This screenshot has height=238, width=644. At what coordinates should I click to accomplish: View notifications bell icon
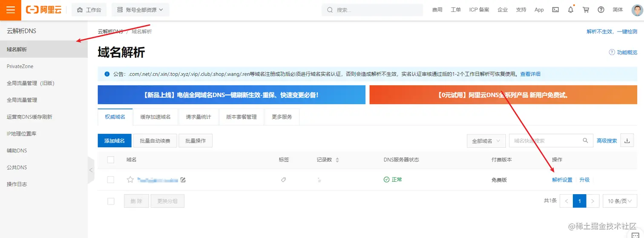(571, 10)
